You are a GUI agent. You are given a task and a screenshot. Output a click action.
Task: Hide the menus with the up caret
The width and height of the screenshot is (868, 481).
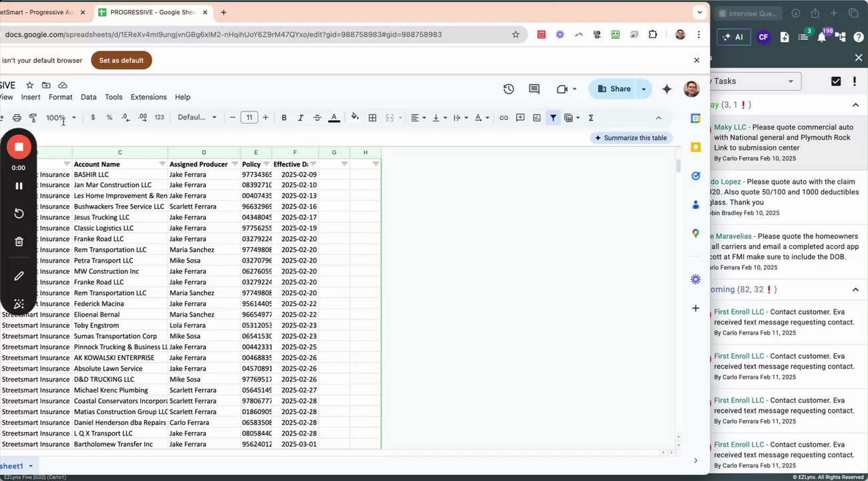pyautogui.click(x=658, y=118)
